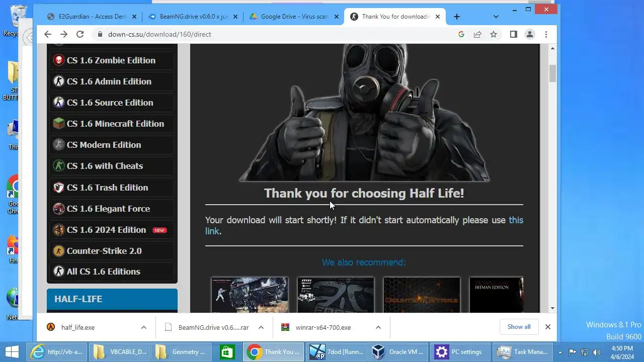Click the icon beside CS 1.6 2024 Edition
Viewport: 644px width, 362px height.
(x=59, y=230)
